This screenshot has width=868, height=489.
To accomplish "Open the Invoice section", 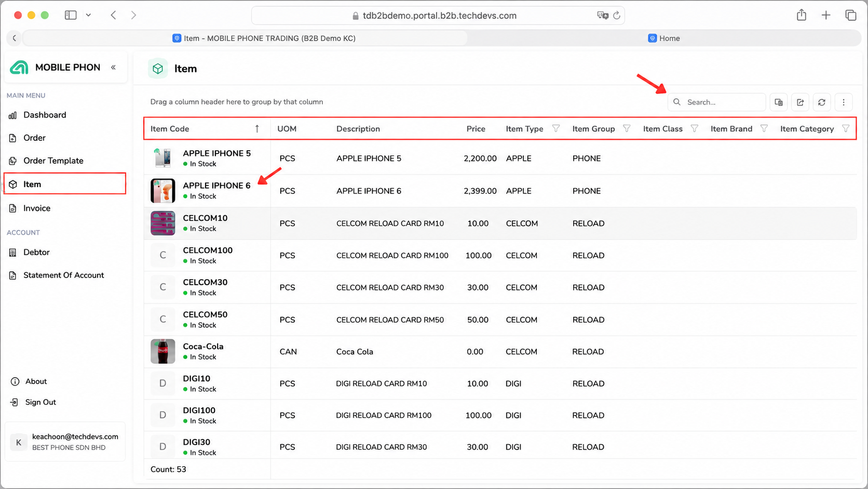I will click(x=37, y=208).
